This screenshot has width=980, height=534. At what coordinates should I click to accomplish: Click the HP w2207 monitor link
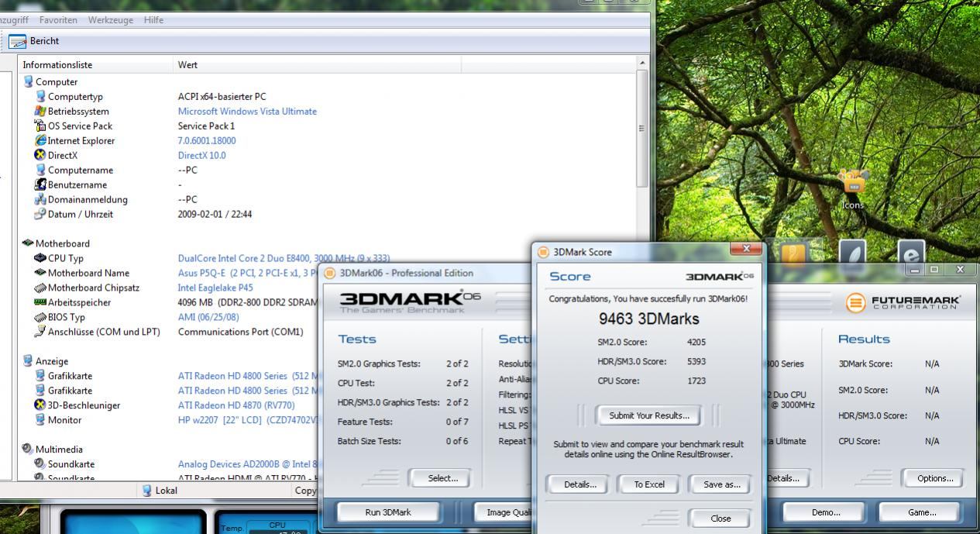pos(249,420)
